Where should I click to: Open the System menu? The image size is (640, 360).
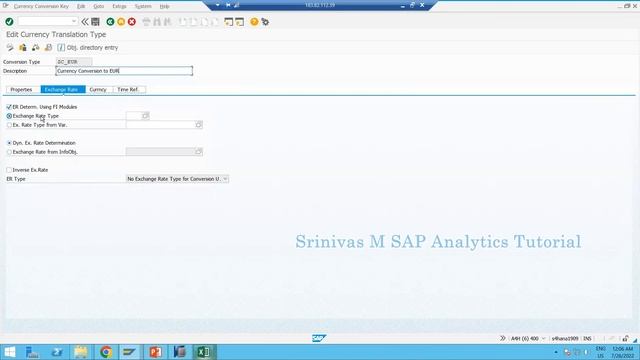(x=143, y=6)
